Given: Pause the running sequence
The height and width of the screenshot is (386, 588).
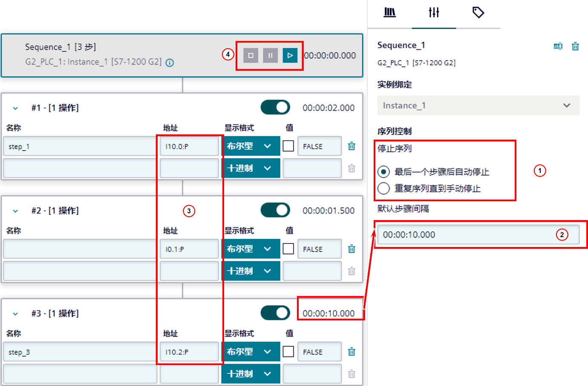Looking at the screenshot, I should (270, 55).
